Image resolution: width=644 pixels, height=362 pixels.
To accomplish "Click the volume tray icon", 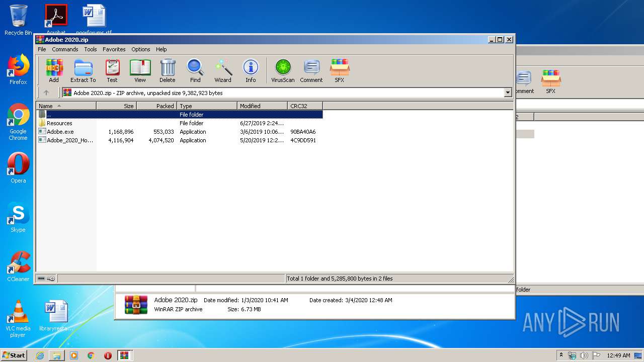I will pyautogui.click(x=584, y=355).
